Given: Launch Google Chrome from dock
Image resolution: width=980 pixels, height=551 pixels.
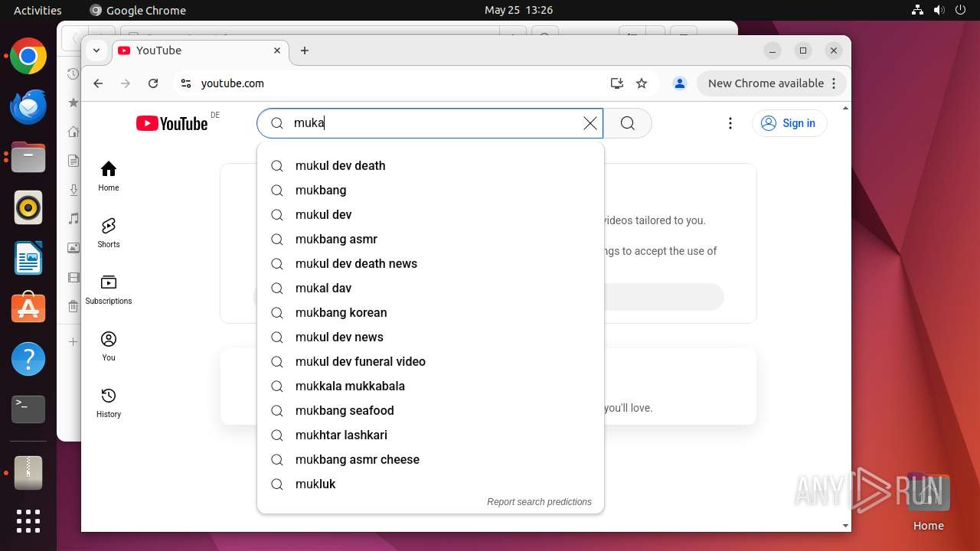Looking at the screenshot, I should pyautogui.click(x=28, y=57).
